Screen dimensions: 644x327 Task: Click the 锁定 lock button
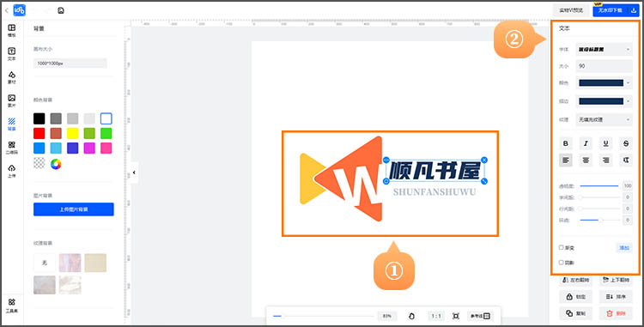pos(576,297)
